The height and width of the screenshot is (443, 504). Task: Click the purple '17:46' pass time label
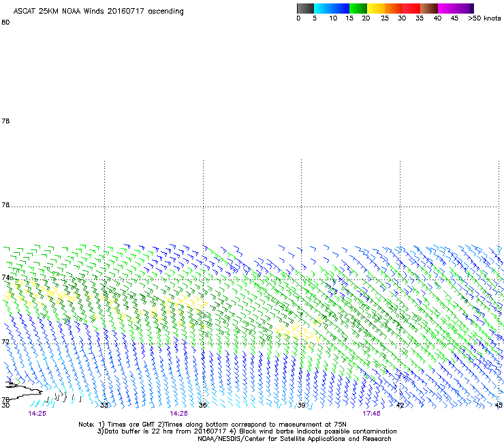[x=371, y=414]
